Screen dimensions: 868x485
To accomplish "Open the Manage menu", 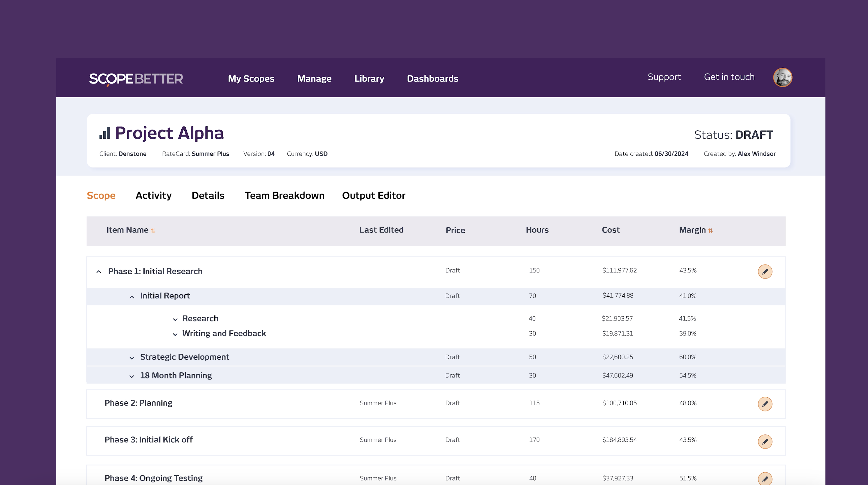I will pos(314,79).
